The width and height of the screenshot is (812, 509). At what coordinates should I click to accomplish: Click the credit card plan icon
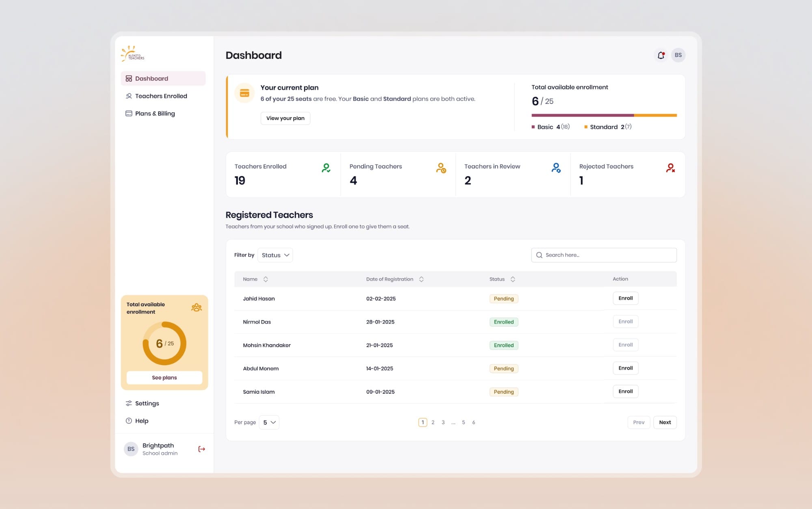point(244,93)
